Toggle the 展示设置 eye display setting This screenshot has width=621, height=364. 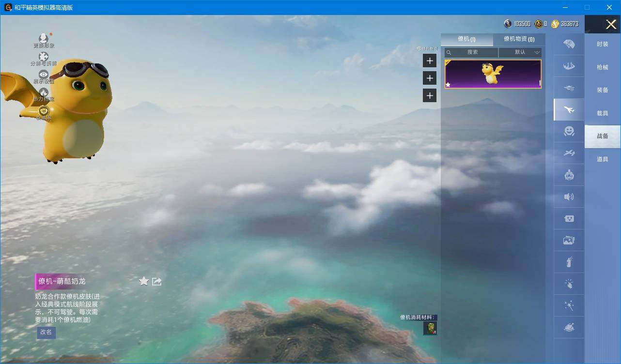click(x=44, y=74)
